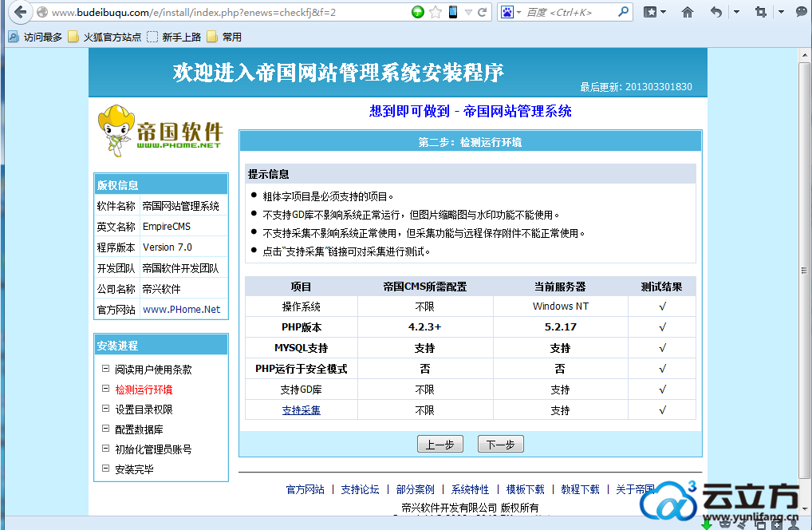Click the 下一步 button

point(501,444)
